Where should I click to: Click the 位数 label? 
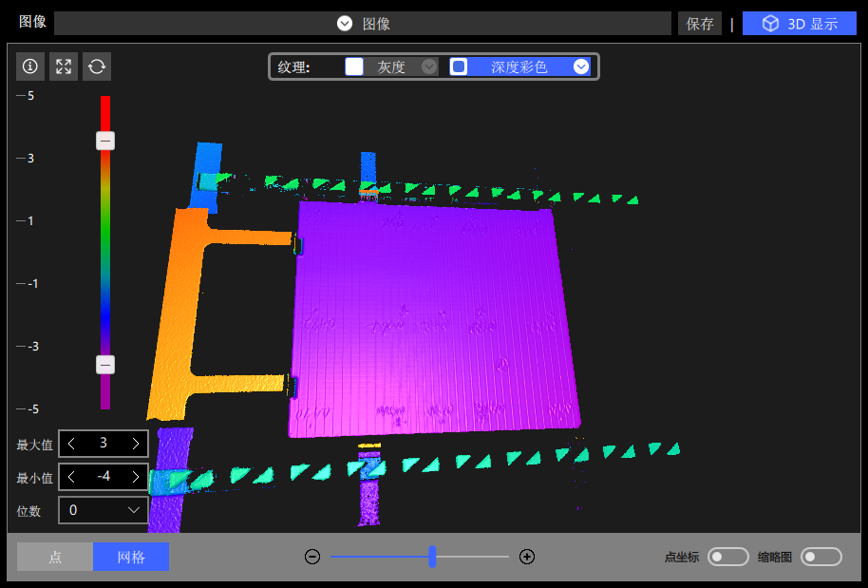(28, 511)
